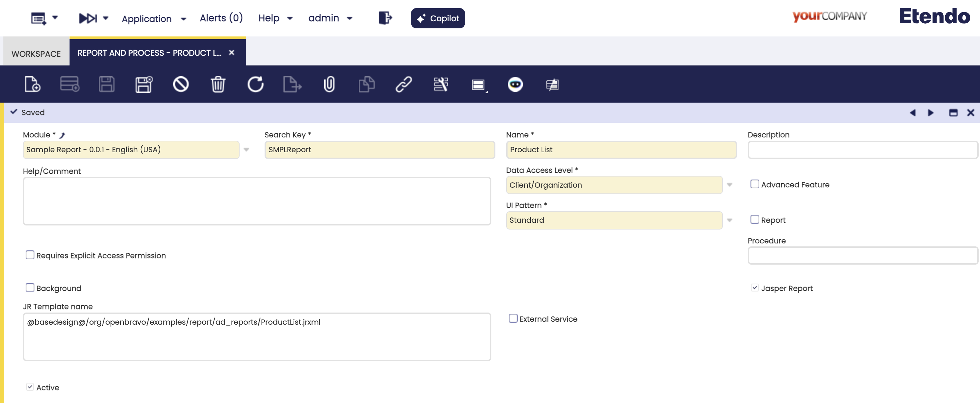Click into the Description input field
The width and height of the screenshot is (980, 403).
pyautogui.click(x=862, y=150)
